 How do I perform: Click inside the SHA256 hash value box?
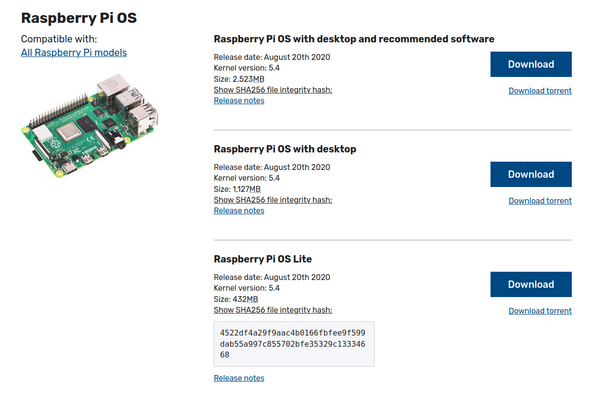[294, 344]
